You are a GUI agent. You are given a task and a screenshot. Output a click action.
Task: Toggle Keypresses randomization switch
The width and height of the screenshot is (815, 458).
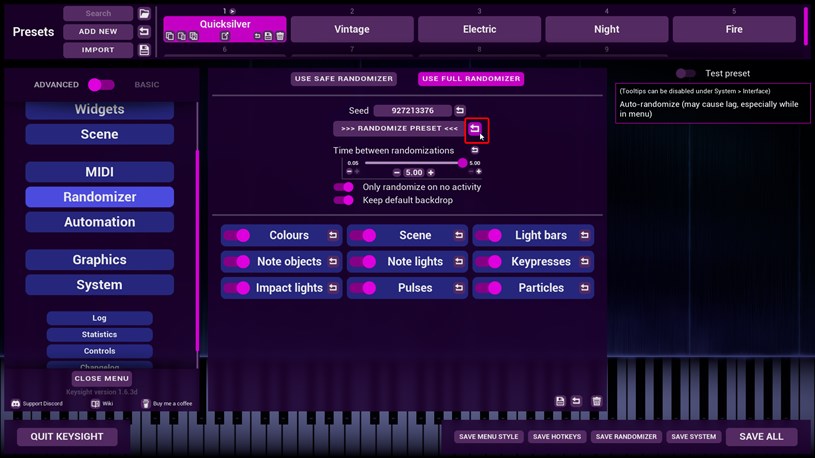[489, 261]
